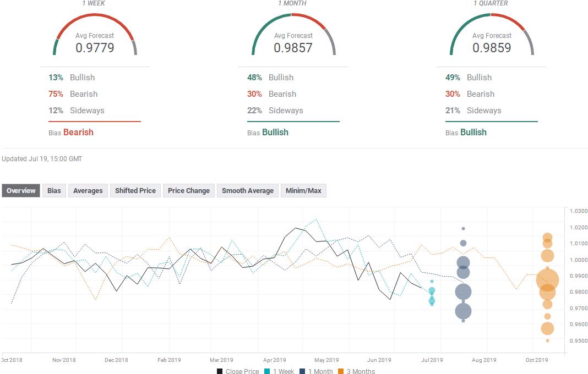This screenshot has height=374, width=588.
Task: Switch to the Smooth Average tab
Action: (248, 190)
